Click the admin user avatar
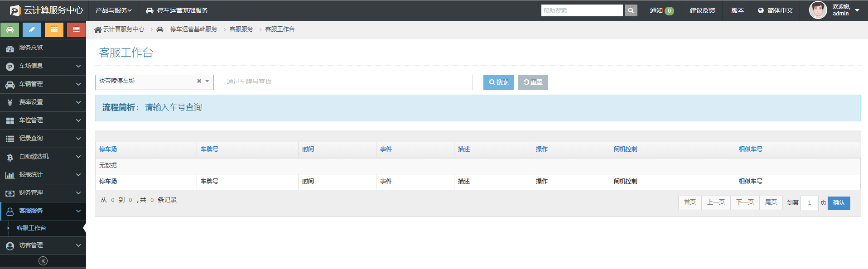The height and width of the screenshot is (269, 868). click(x=818, y=10)
